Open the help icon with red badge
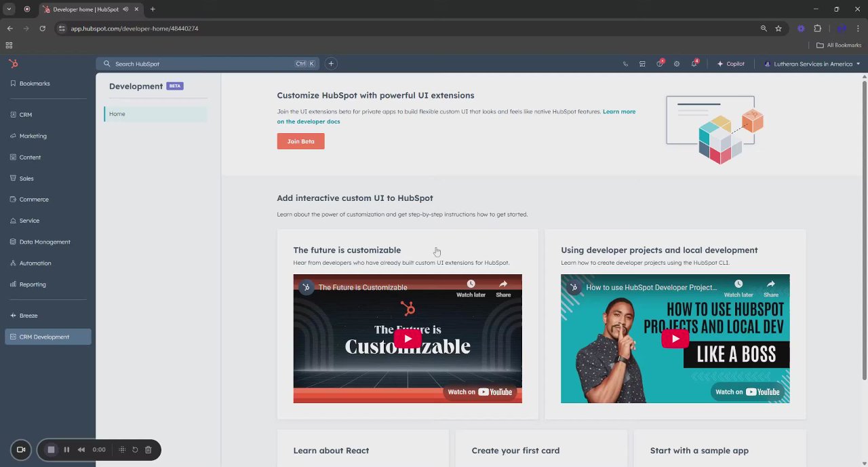The width and height of the screenshot is (868, 467). point(660,64)
